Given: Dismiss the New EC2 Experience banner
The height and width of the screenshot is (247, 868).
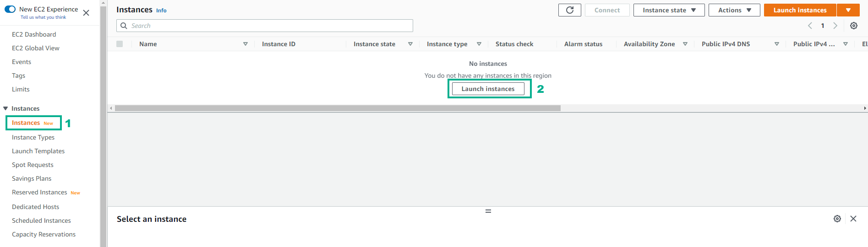Looking at the screenshot, I should [86, 13].
